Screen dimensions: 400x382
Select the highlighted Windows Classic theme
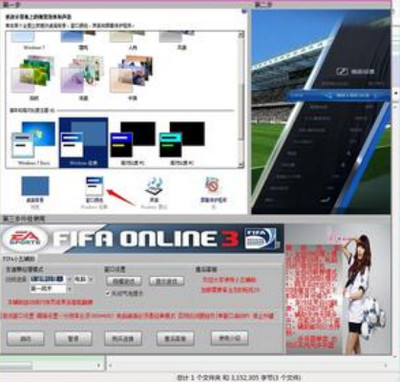83,142
